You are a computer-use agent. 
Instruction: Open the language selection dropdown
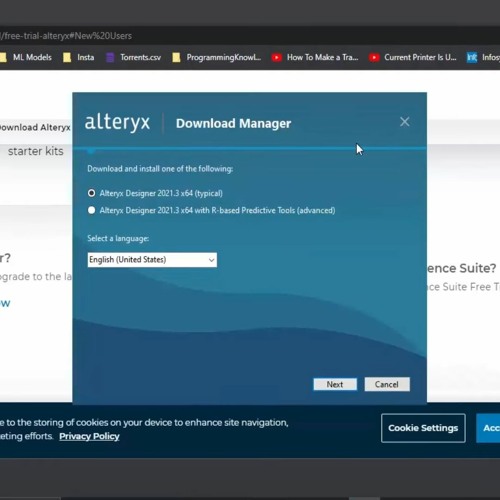coord(152,260)
